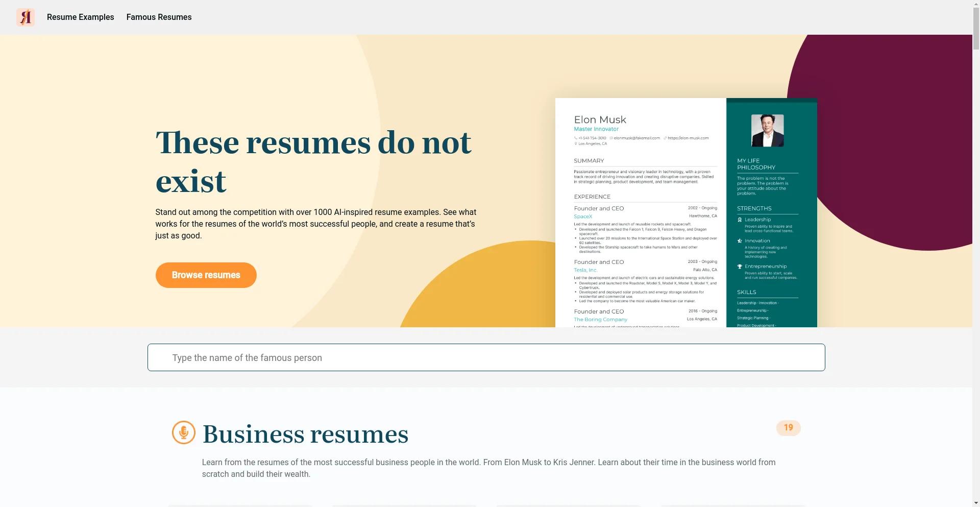Open the Famous Resumes menu item
Viewport: 980px width, 507px height.
[x=159, y=17]
